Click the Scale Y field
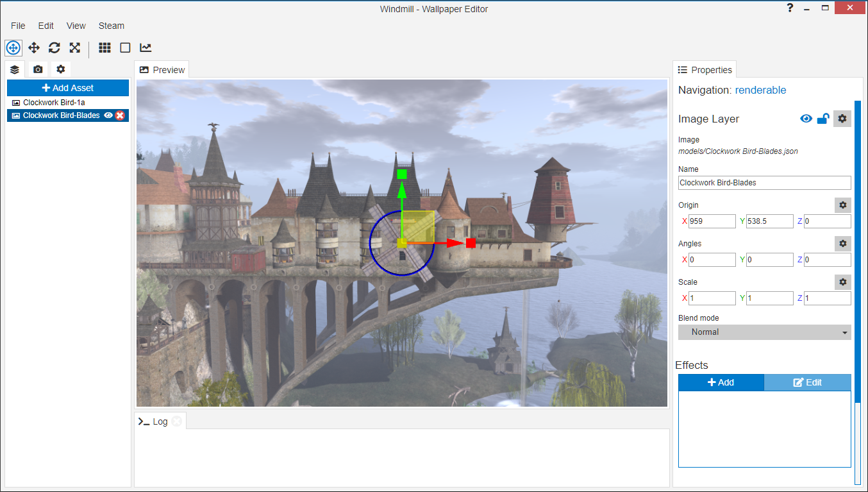The width and height of the screenshot is (868, 492). [770, 298]
